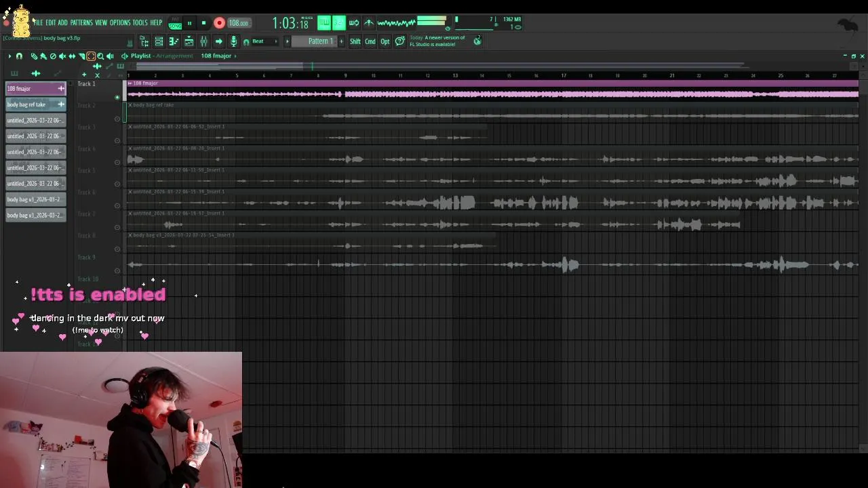Open the HELP menu
868x488 pixels.
tap(156, 23)
